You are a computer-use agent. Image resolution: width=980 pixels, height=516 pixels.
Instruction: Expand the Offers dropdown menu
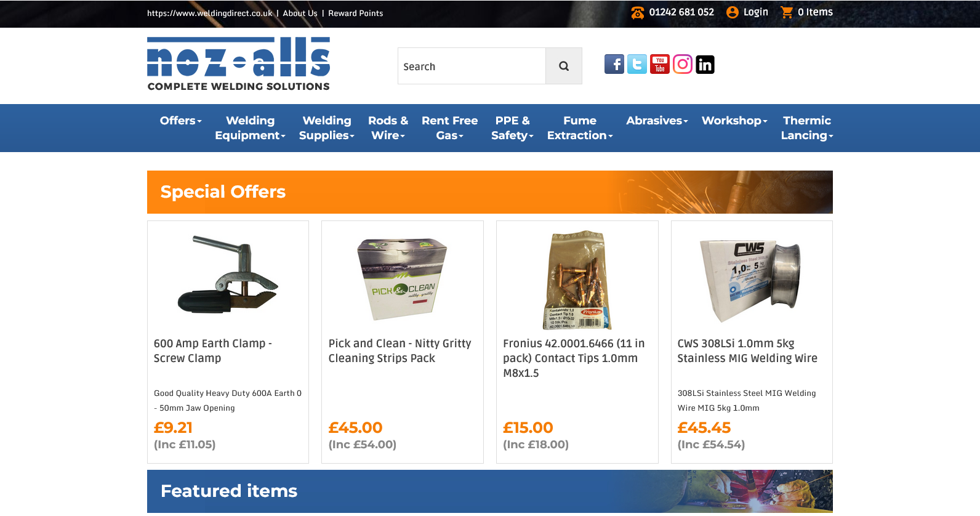click(x=181, y=121)
